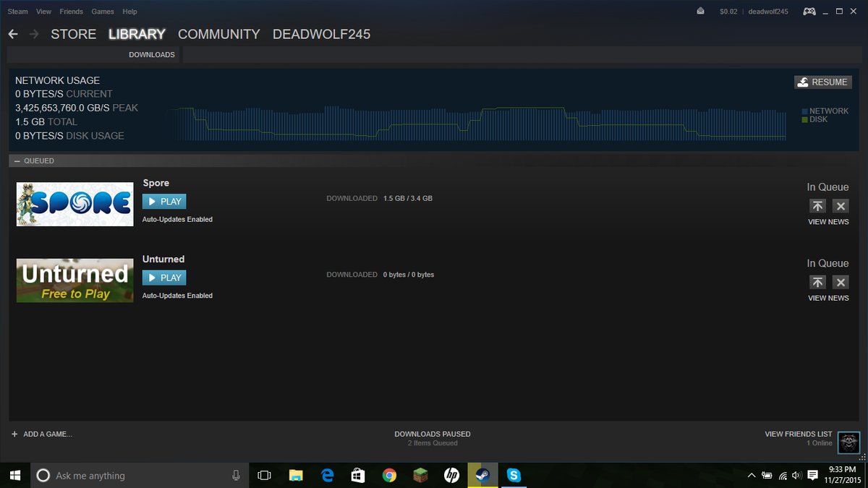
Task: Open Windows Start menu
Action: tap(14, 475)
